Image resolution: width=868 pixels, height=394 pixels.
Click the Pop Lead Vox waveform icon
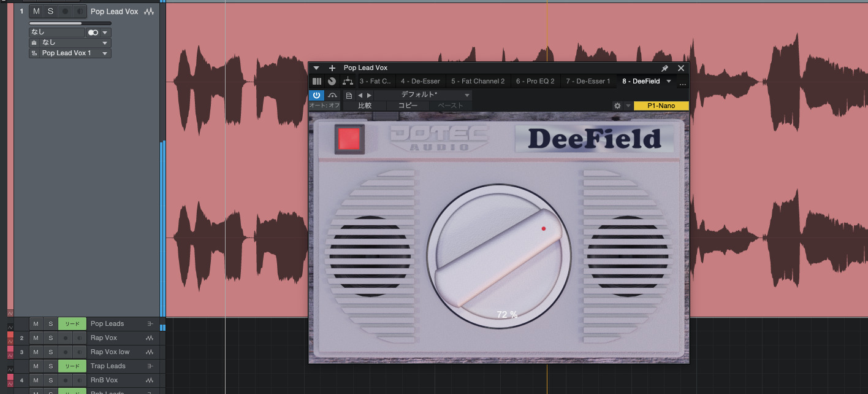click(x=150, y=12)
